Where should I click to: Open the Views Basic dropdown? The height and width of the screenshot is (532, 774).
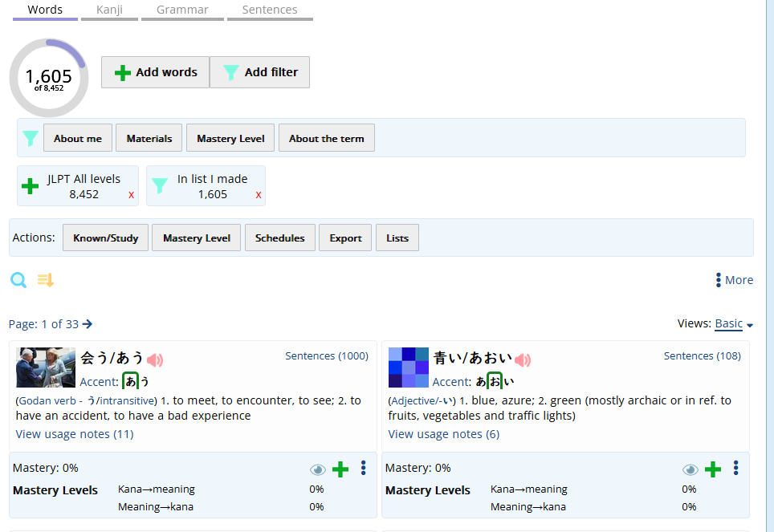tap(734, 323)
